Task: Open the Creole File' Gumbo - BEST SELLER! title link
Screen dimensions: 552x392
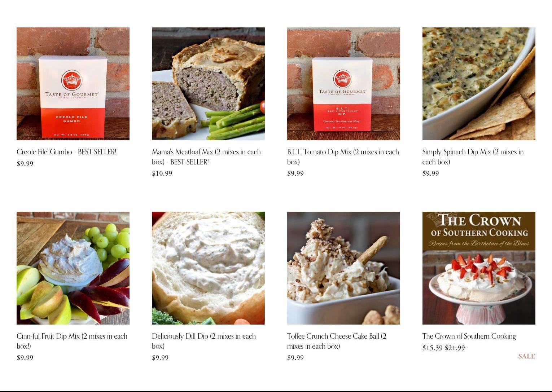Action: (66, 152)
